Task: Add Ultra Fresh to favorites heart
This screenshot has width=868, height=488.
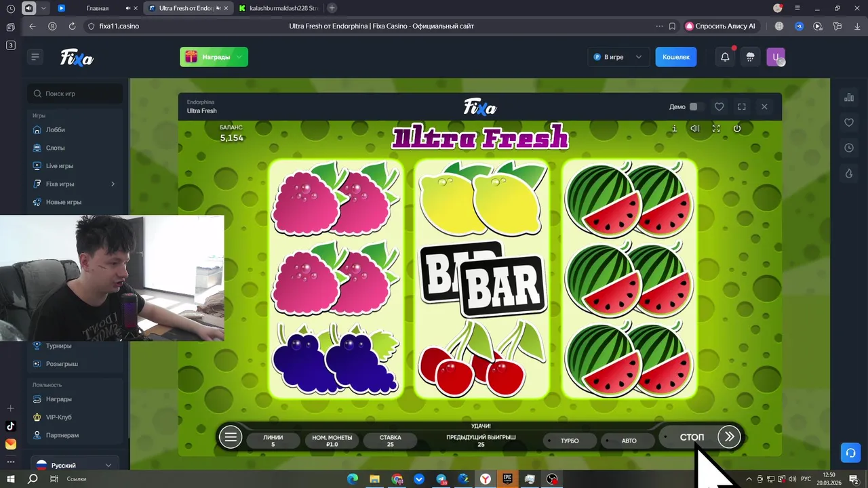Action: point(719,106)
